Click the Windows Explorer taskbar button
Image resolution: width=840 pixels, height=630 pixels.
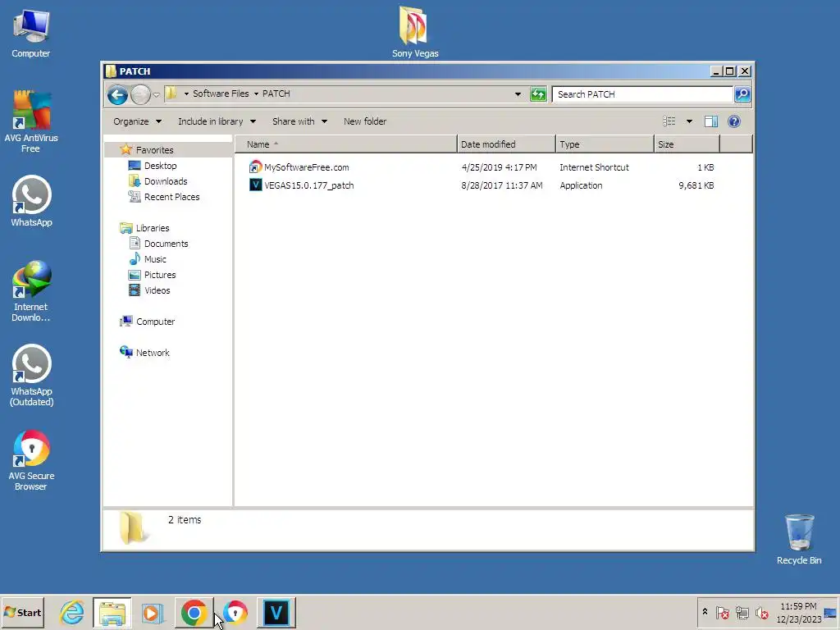pos(112,612)
